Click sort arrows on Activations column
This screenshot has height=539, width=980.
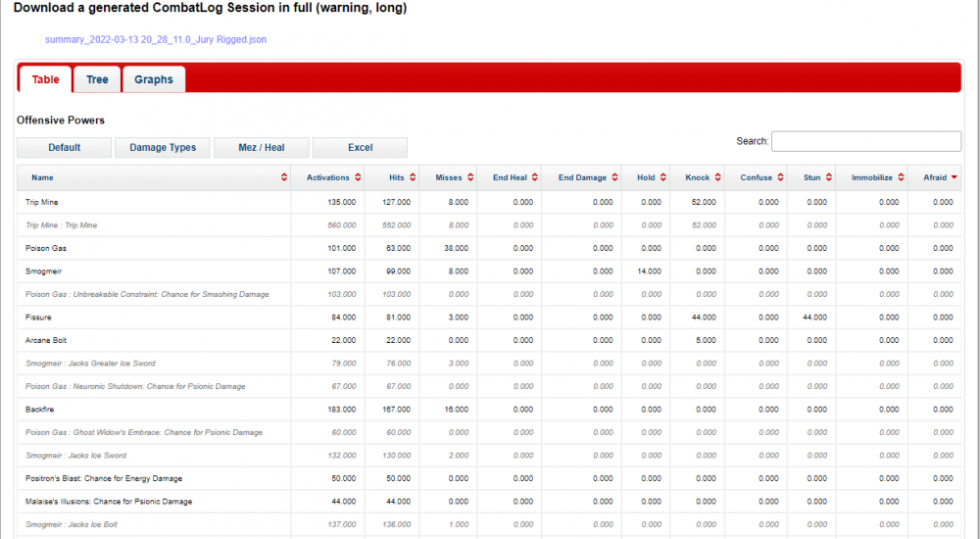pos(358,177)
